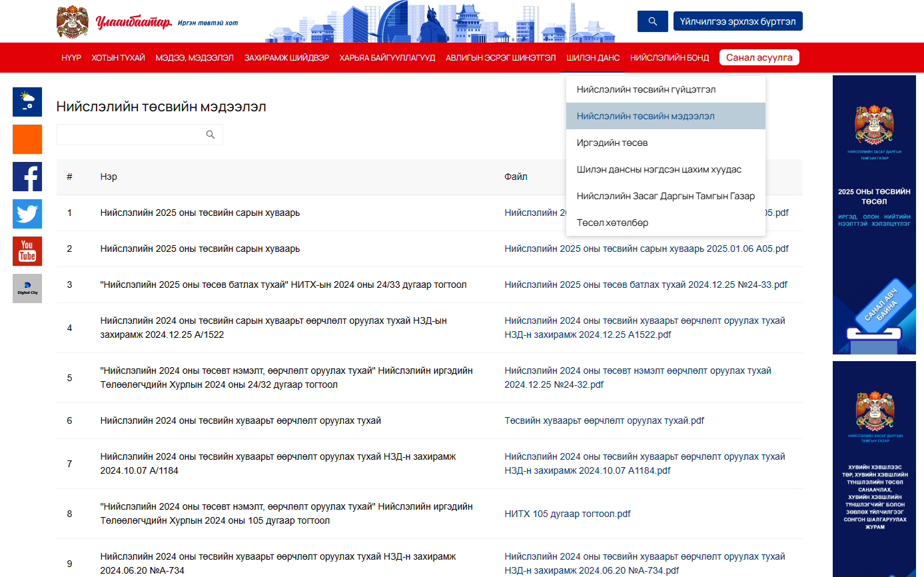Expand the ШИЛЭН ДАНС menu
This screenshot has width=924, height=577.
coord(593,58)
